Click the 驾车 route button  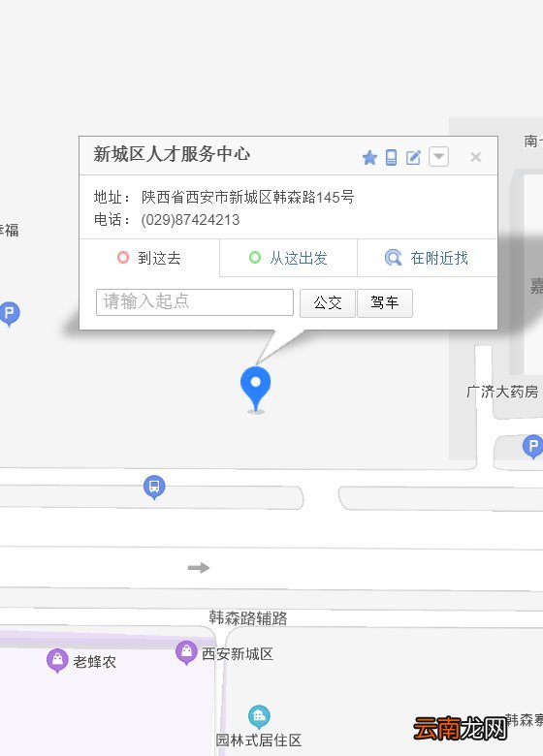point(385,302)
